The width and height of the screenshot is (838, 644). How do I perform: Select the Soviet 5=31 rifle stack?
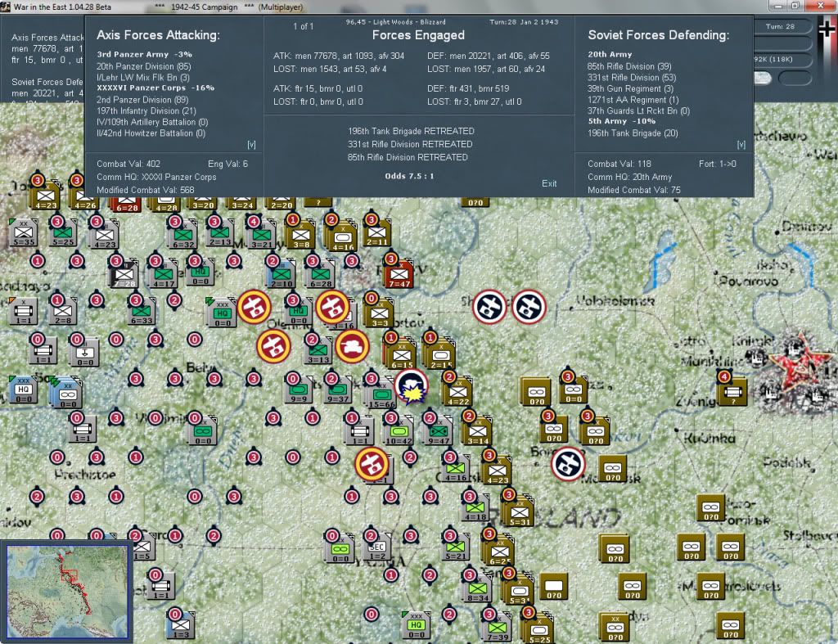click(x=519, y=513)
